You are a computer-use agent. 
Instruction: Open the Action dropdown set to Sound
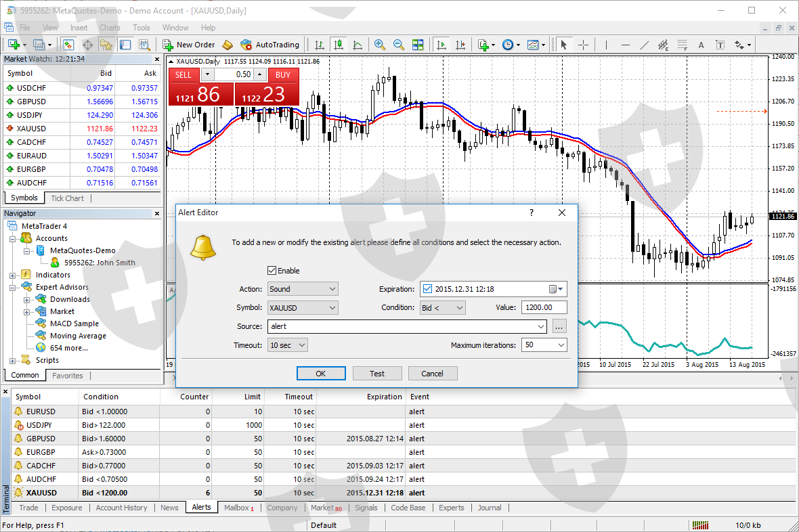303,289
